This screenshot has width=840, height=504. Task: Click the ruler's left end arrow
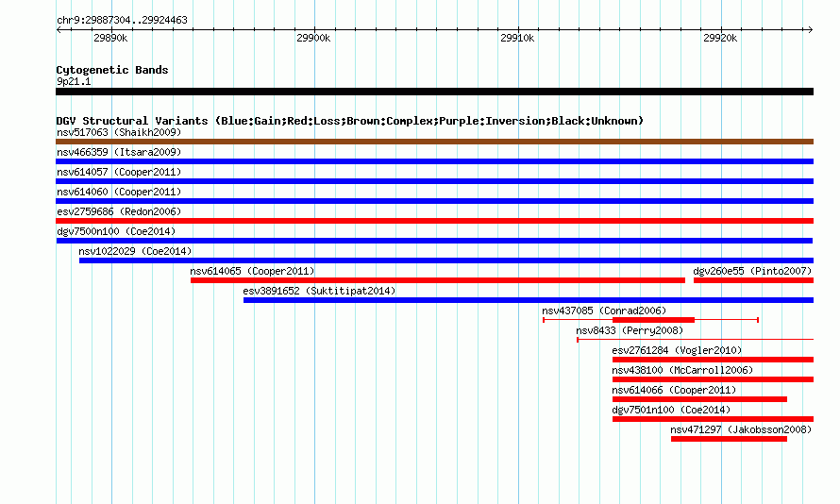tap(59, 29)
